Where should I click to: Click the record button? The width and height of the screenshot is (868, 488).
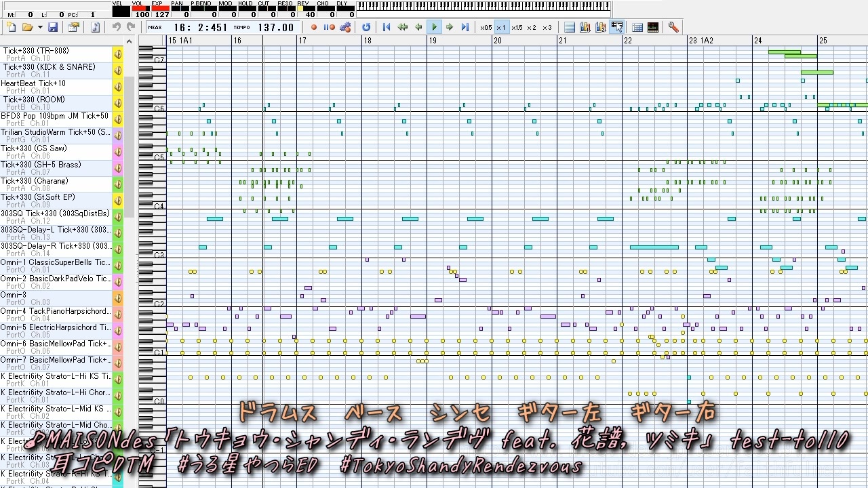click(x=314, y=27)
